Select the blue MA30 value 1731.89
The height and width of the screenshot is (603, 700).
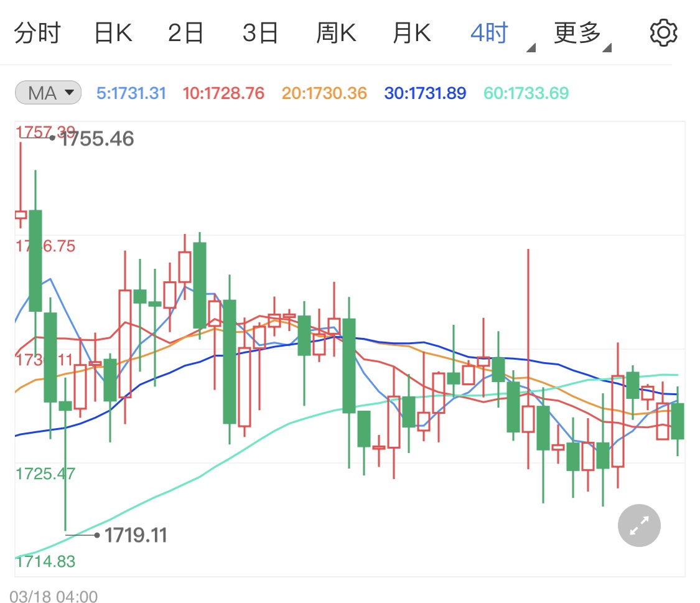424,92
